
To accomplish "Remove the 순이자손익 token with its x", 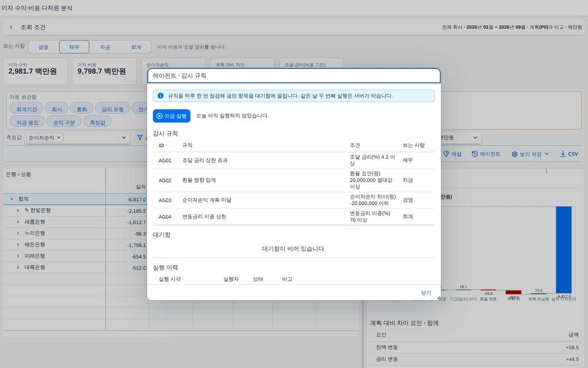I will tap(59, 138).
